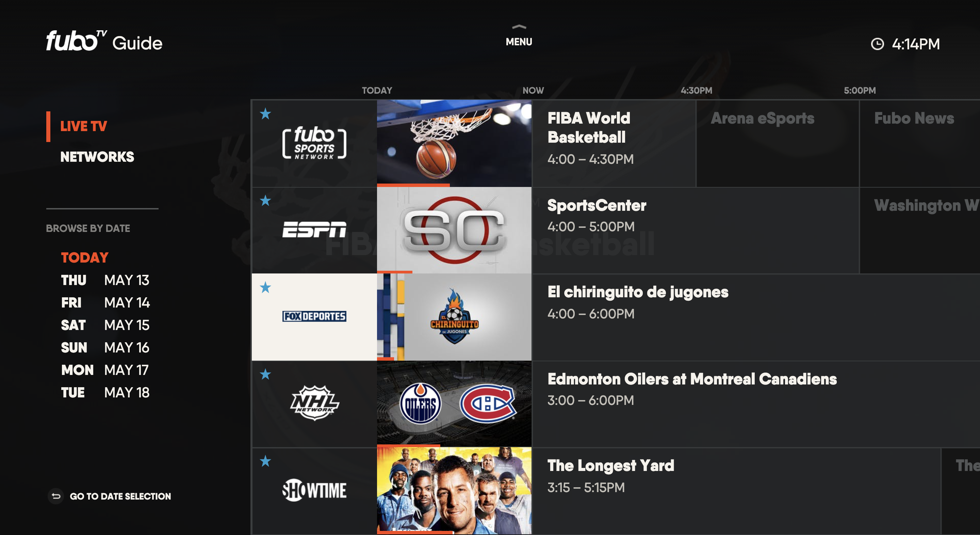The image size is (980, 535).
Task: Click the fuboTV logo
Action: click(x=77, y=41)
